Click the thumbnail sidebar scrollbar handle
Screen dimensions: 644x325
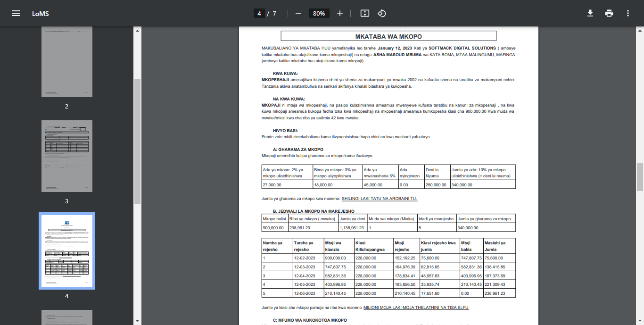pyautogui.click(x=138, y=142)
